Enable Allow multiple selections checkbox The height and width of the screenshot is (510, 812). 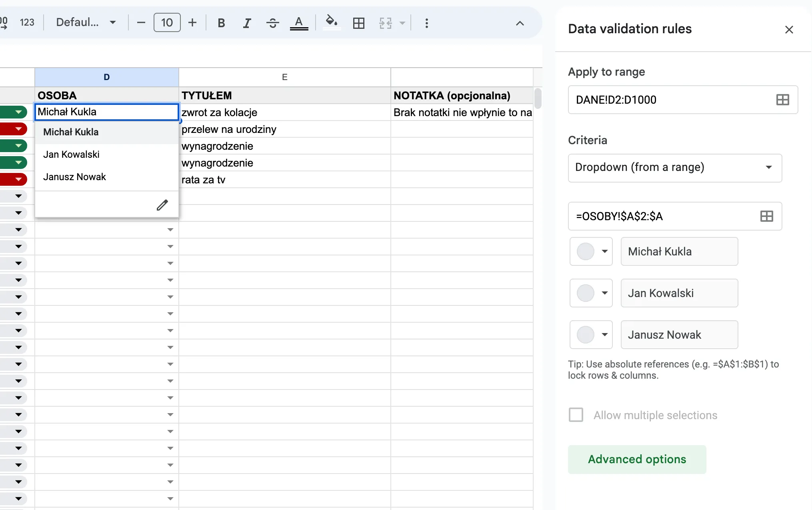click(575, 415)
